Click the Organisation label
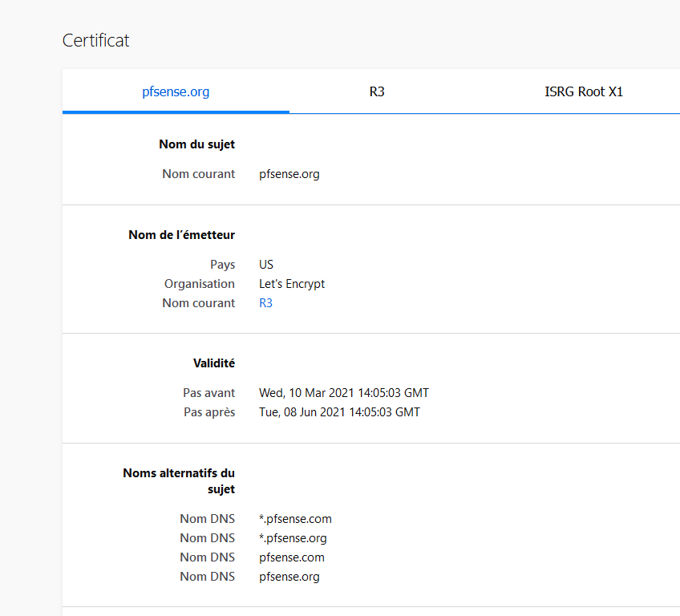 pyautogui.click(x=200, y=284)
